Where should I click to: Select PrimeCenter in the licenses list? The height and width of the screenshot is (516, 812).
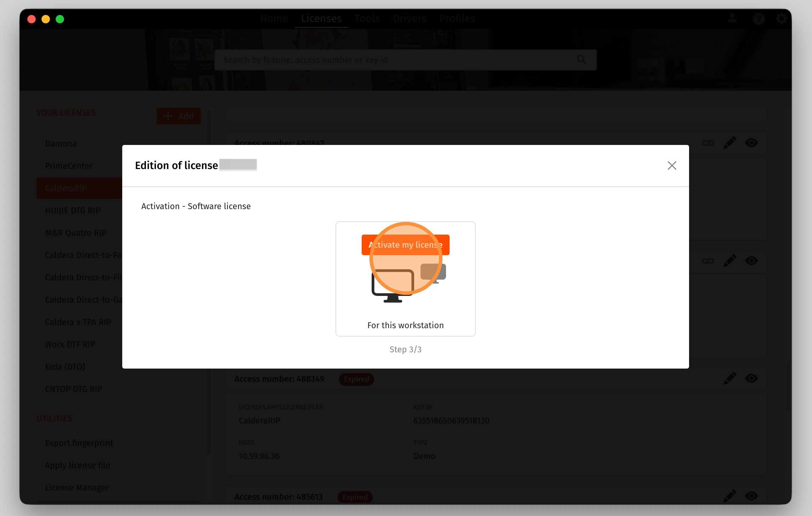69,166
